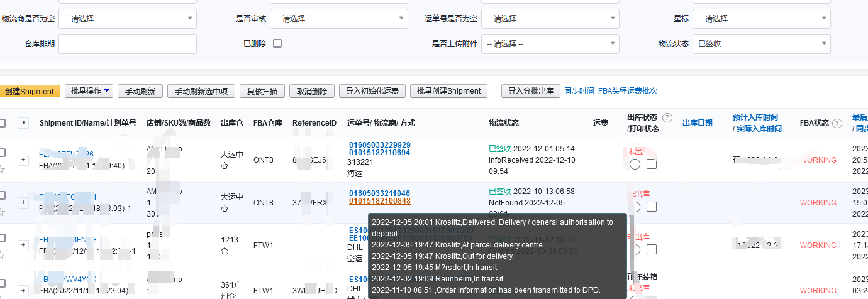Click the 物流状态 column header
The image size is (868, 299).
[x=504, y=123]
